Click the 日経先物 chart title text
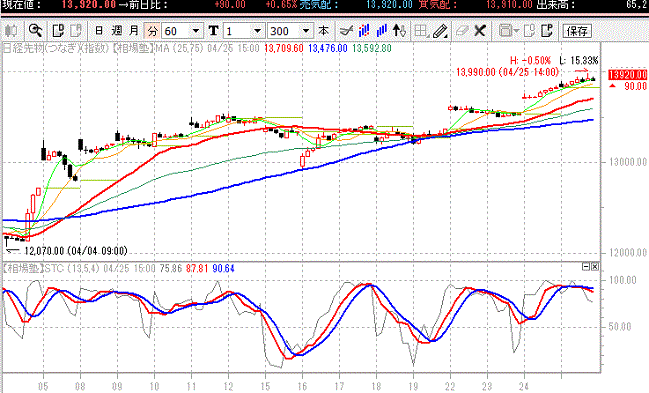This screenshot has height=393, width=649. [56, 48]
